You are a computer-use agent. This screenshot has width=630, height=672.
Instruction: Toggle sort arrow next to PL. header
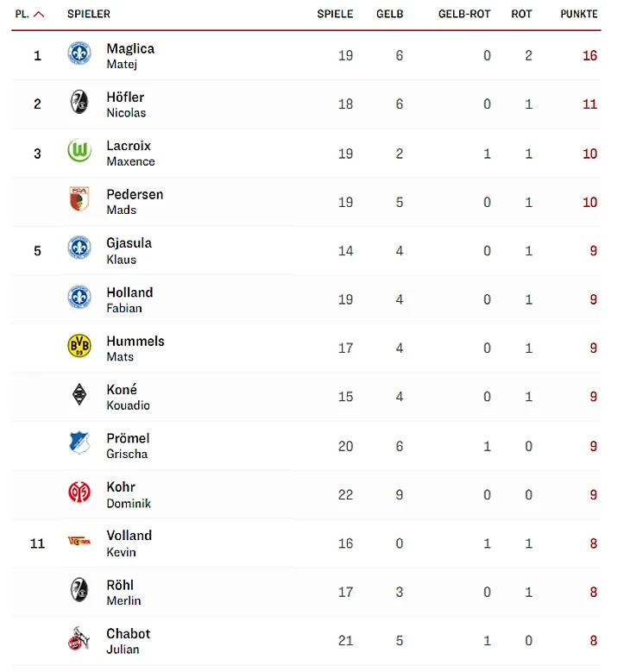point(39,15)
